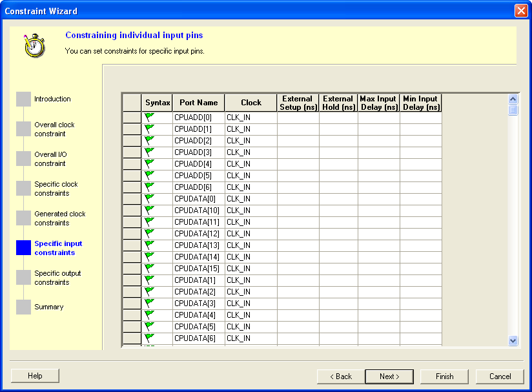Click the stopwatch wizard icon

pos(34,45)
